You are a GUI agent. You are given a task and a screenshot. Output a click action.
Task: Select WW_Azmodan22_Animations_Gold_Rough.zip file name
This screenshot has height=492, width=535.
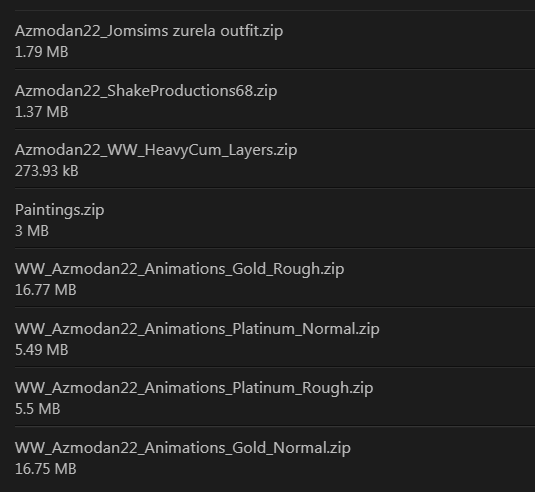[x=179, y=269]
